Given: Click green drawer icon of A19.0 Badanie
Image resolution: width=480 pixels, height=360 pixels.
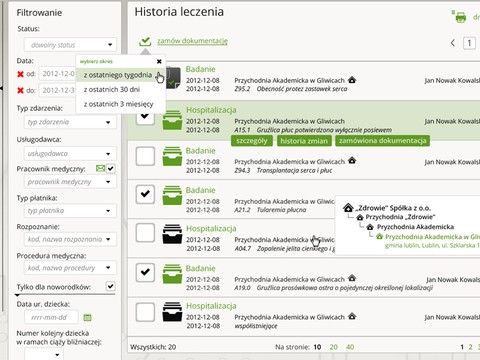Looking at the screenshot, I should 172,274.
